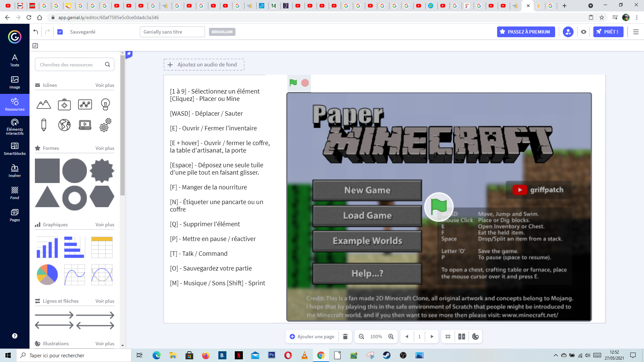Expand Formes with Voir plus
The image size is (644, 362).
click(104, 148)
